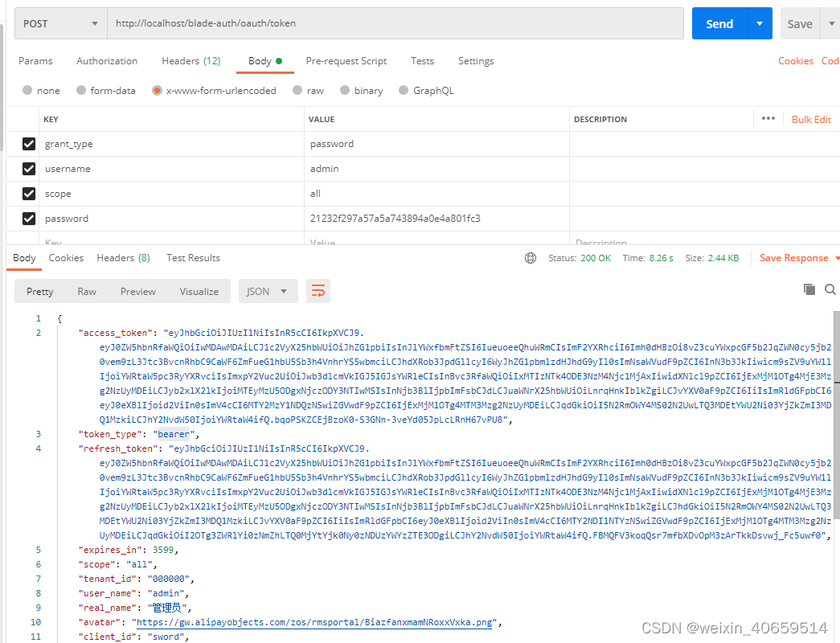Screen dimensions: 840x643
Task: Open search in response with magnifier icon
Action: pos(830,289)
